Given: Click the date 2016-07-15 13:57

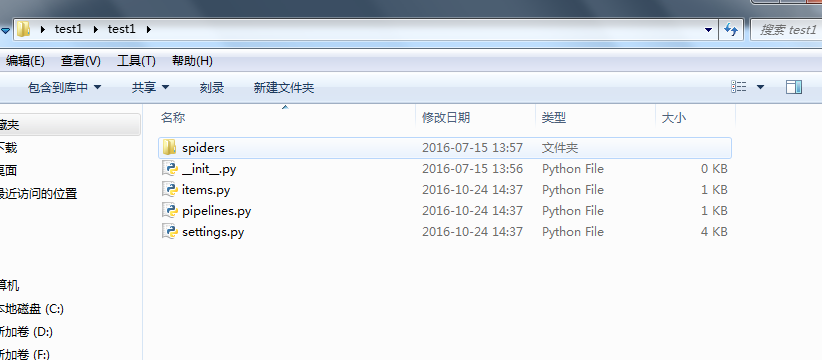Looking at the screenshot, I should [x=472, y=148].
